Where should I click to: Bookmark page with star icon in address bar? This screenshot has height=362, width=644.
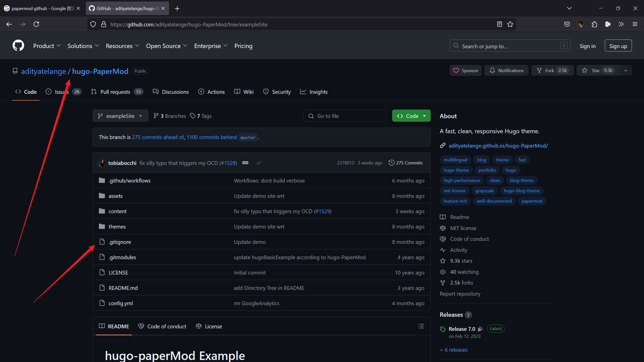coord(510,24)
